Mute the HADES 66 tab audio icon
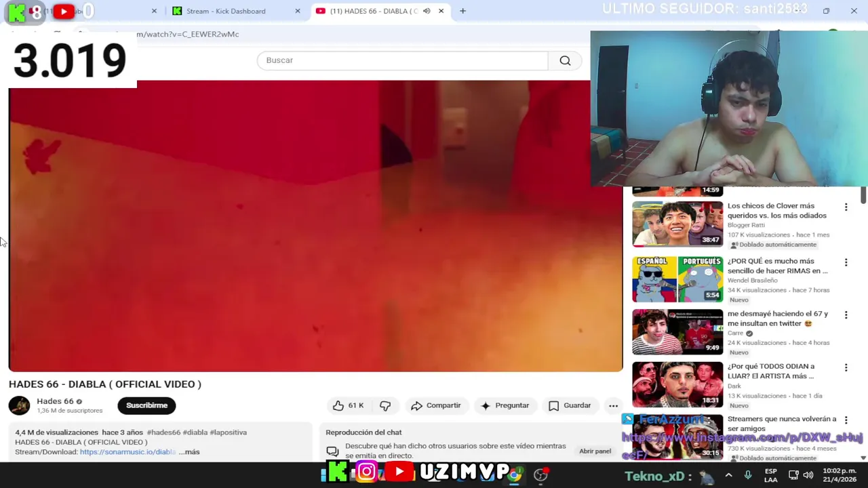 point(427,11)
